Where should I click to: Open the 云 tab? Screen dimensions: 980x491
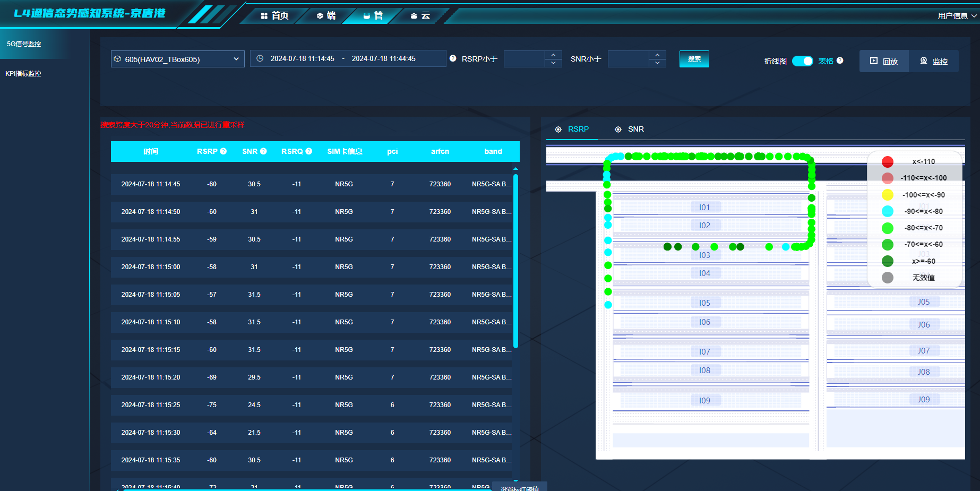point(420,15)
